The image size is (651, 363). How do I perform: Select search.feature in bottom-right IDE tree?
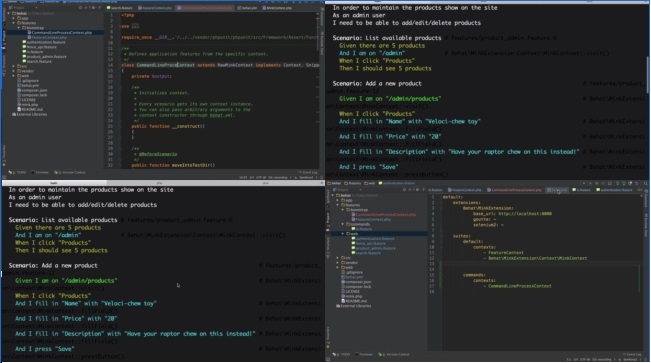[x=367, y=253]
